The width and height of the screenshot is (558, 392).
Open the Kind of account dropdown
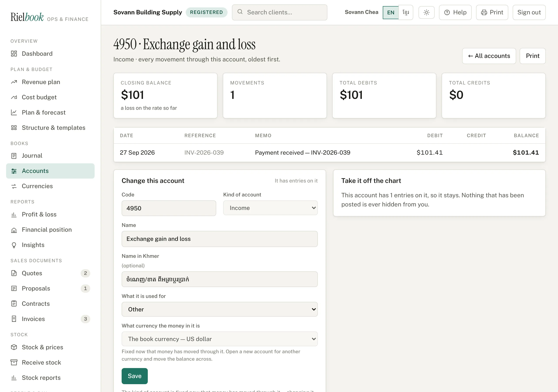click(x=270, y=208)
